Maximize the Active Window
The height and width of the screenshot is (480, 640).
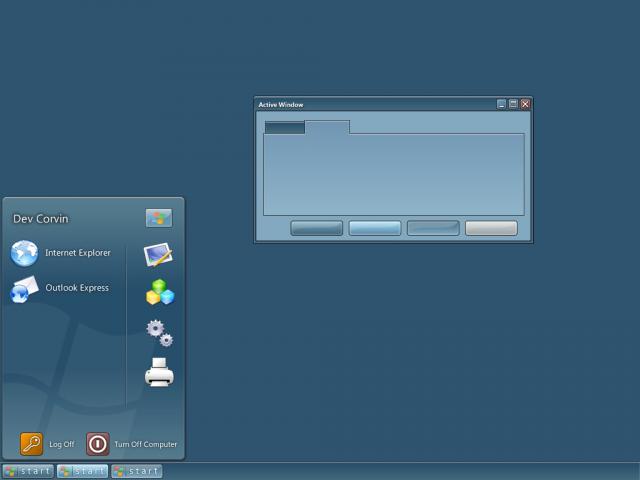click(513, 104)
